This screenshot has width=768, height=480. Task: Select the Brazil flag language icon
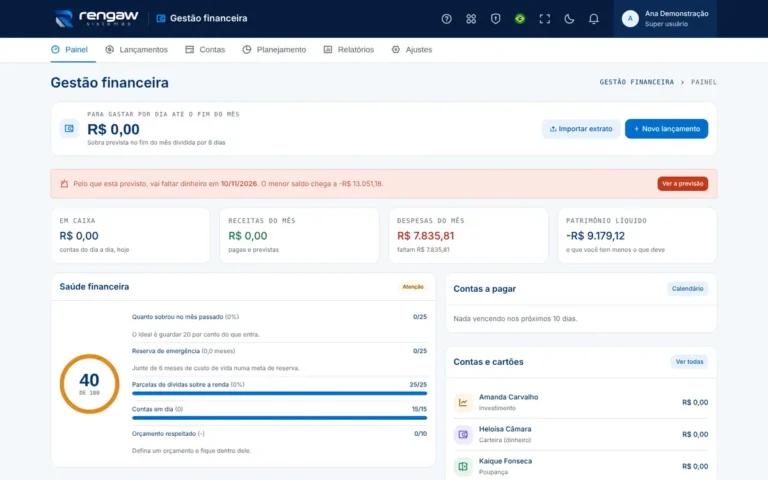pos(520,19)
